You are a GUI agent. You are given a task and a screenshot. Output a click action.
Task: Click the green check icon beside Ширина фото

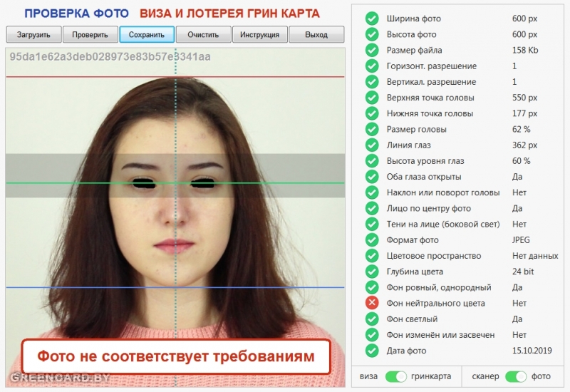click(372, 19)
